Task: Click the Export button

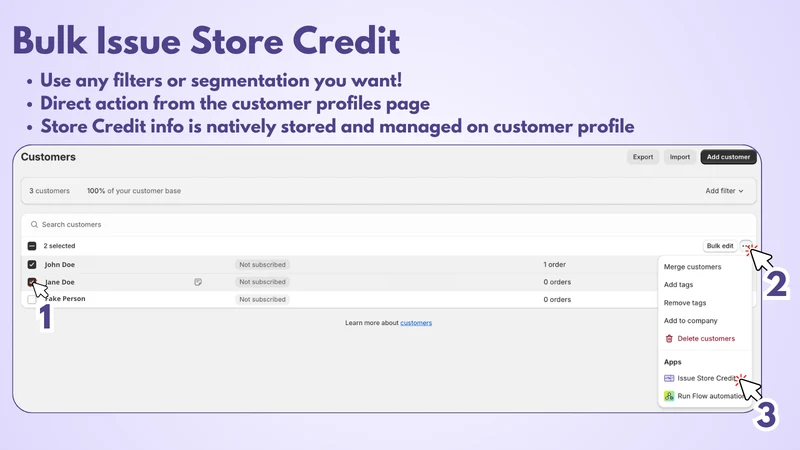Action: click(x=642, y=157)
